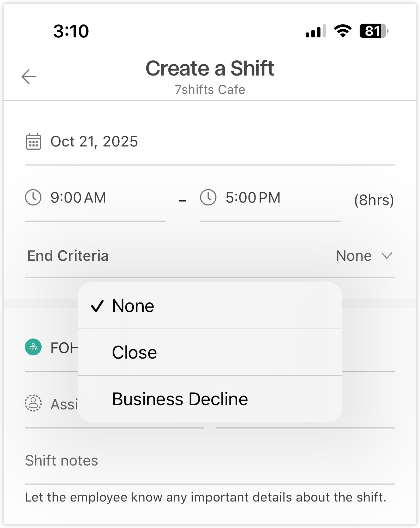Open the End Criteria None dropdown value

point(354,256)
